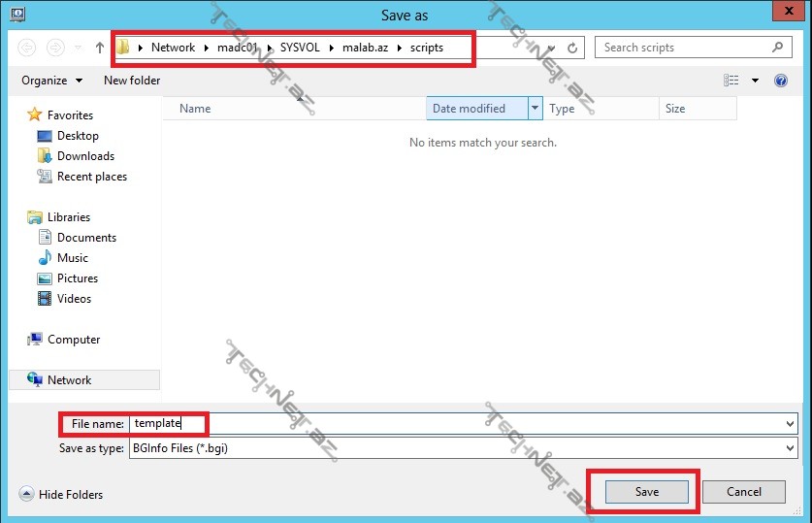Image resolution: width=812 pixels, height=523 pixels.
Task: Click the Up one level arrow
Action: tap(100, 48)
